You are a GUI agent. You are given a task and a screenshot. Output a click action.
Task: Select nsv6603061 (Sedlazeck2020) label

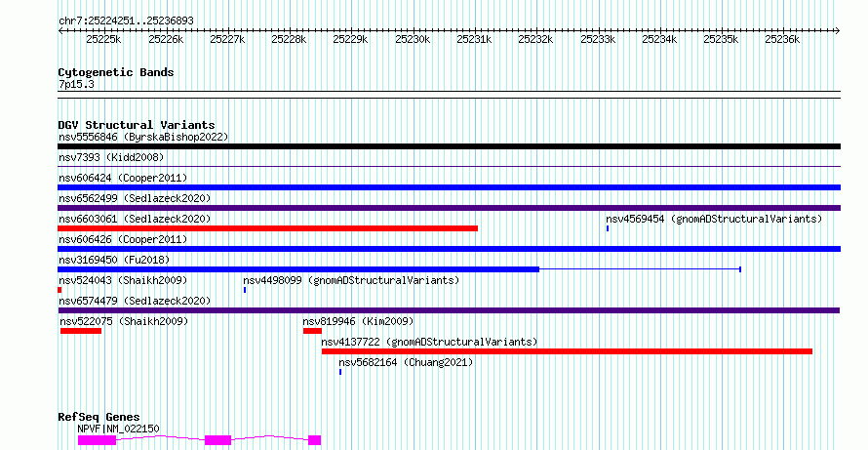[135, 219]
